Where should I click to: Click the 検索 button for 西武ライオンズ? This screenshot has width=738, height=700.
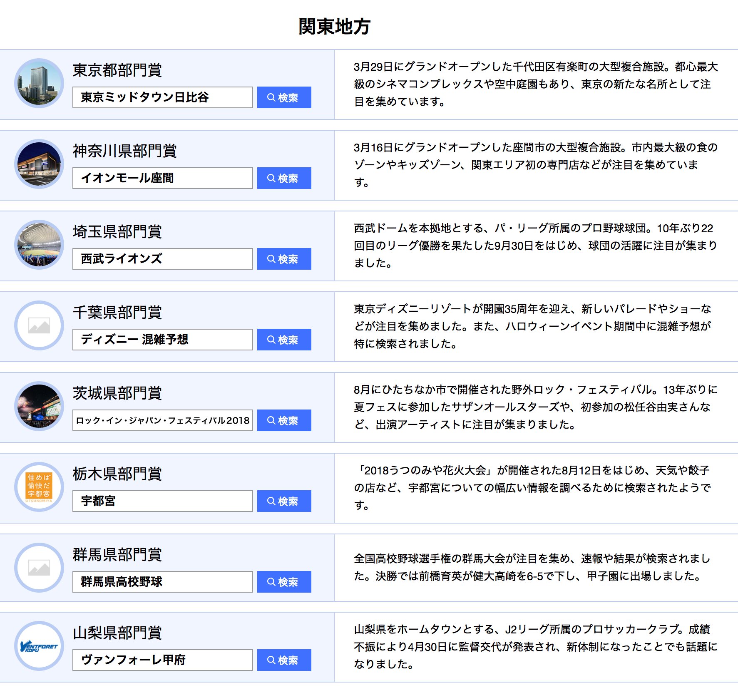[x=284, y=259]
